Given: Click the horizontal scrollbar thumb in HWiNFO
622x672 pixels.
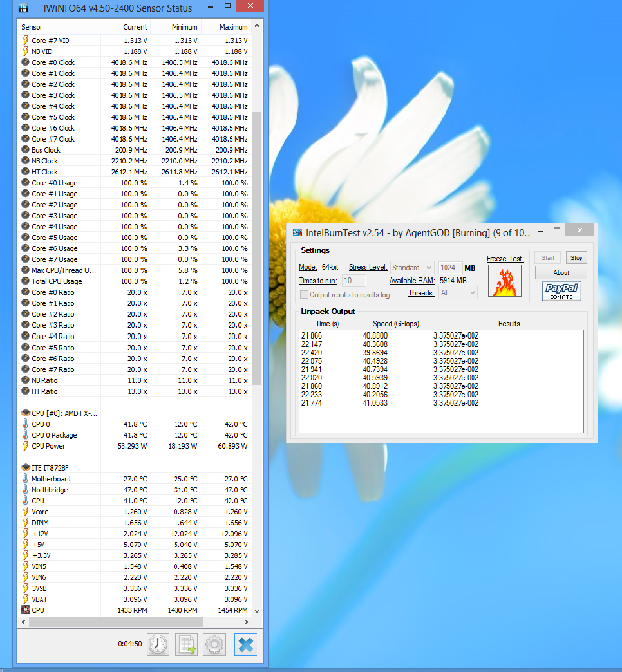Looking at the screenshot, I should (x=116, y=622).
